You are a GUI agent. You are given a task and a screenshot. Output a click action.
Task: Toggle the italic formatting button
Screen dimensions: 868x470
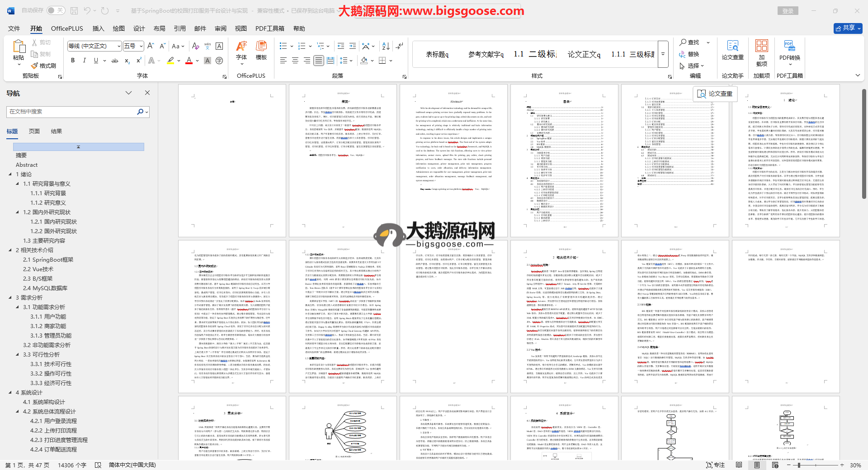tap(84, 61)
